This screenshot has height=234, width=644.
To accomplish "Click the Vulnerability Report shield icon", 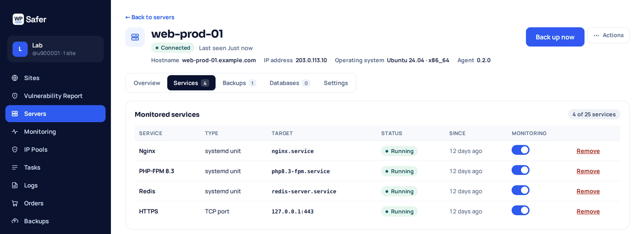I will (x=15, y=96).
